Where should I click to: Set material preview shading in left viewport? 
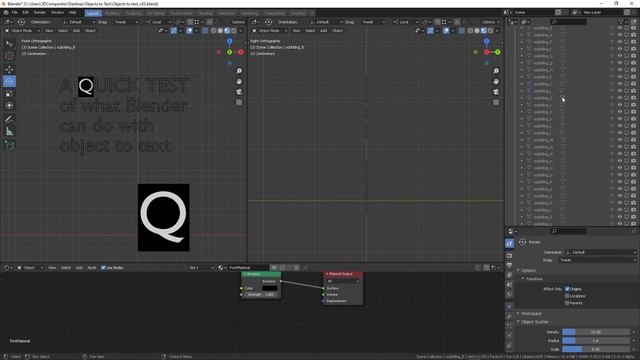[x=227, y=31]
